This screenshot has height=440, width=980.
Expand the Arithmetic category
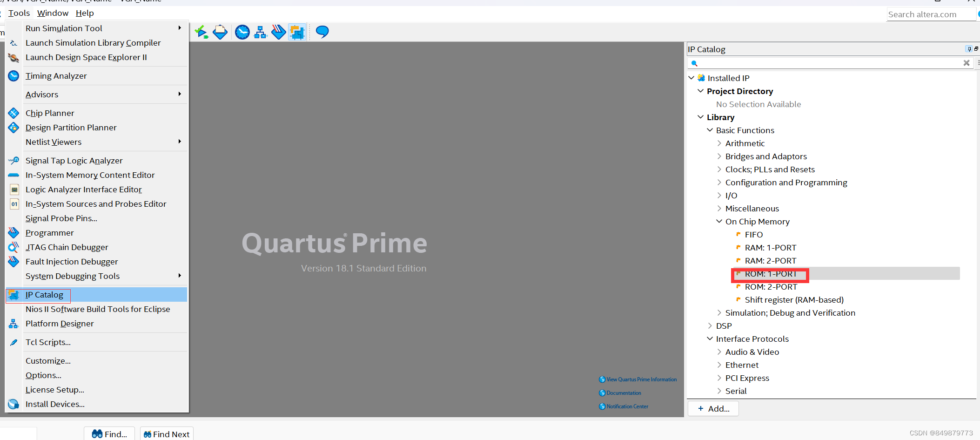[719, 143]
